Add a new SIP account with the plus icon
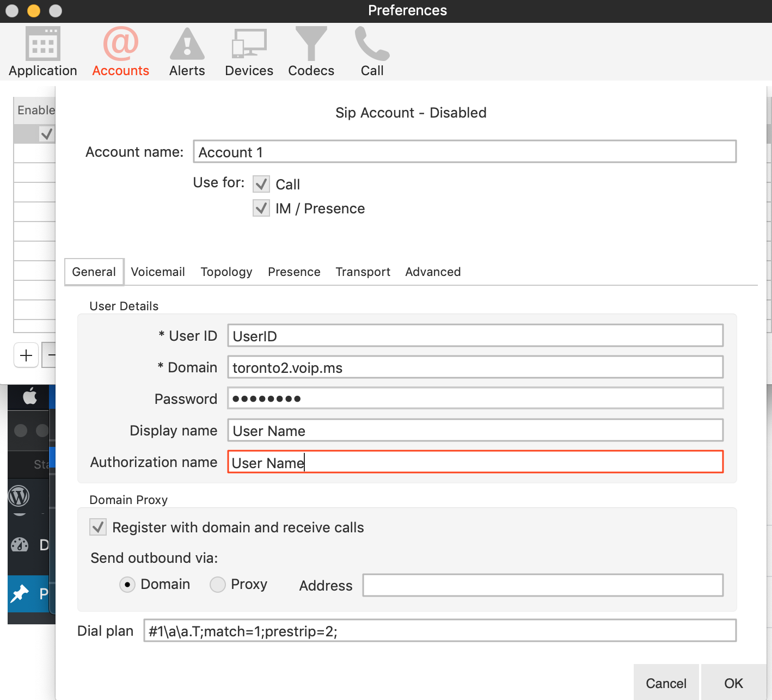The height and width of the screenshot is (700, 772). click(26, 355)
